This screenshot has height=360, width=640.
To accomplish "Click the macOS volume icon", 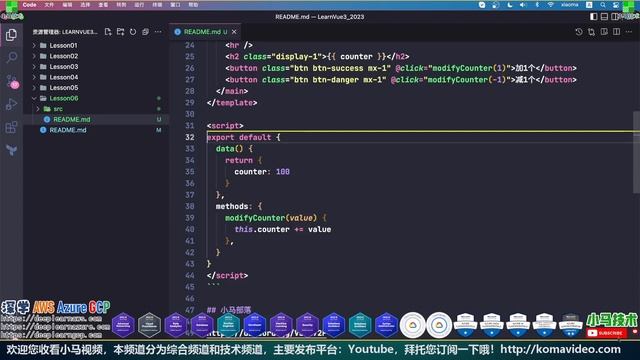I will [x=523, y=5].
